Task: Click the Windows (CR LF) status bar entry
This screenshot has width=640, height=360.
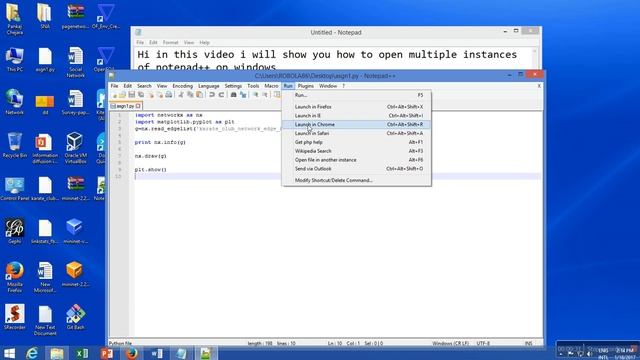Action: point(450,343)
